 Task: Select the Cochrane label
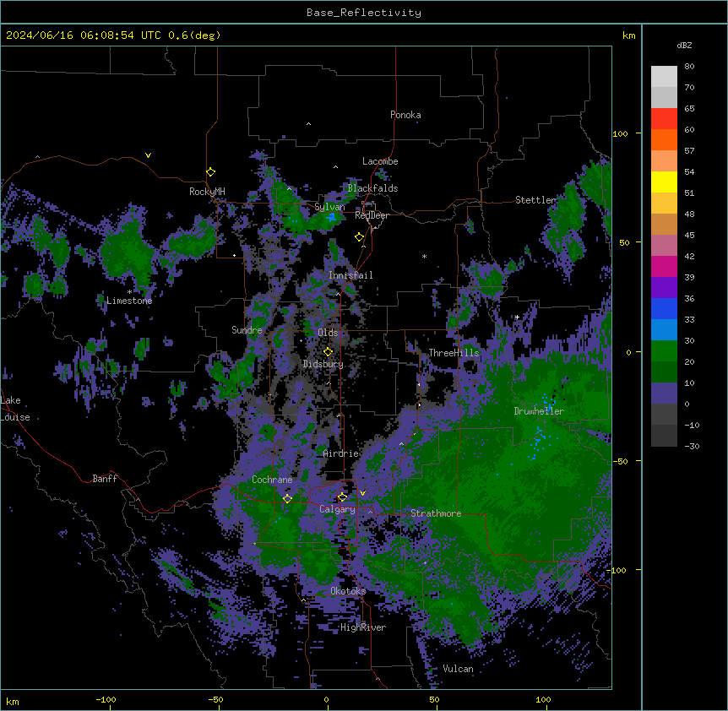(x=272, y=480)
